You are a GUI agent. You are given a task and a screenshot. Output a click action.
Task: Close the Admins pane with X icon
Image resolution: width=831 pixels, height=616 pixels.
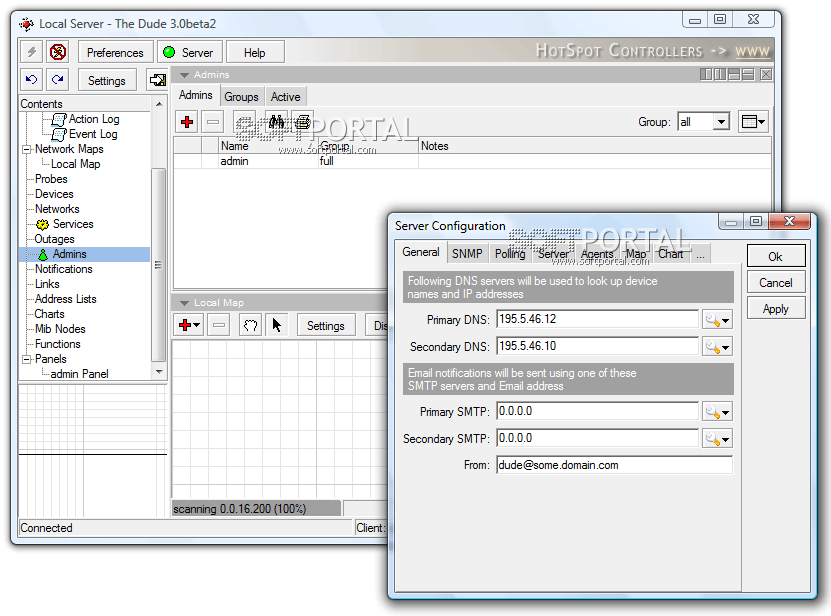766,74
